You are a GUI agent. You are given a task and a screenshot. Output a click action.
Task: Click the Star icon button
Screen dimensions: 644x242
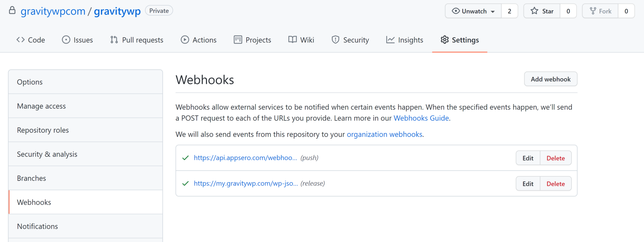tap(542, 11)
